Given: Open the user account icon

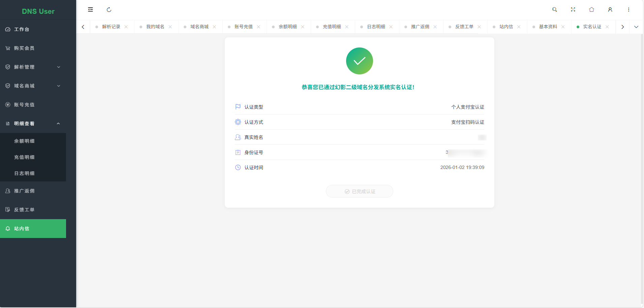Looking at the screenshot, I should coord(610,10).
